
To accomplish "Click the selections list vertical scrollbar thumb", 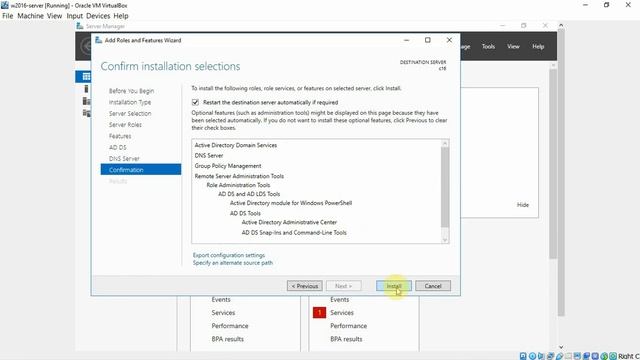I will click(x=445, y=187).
